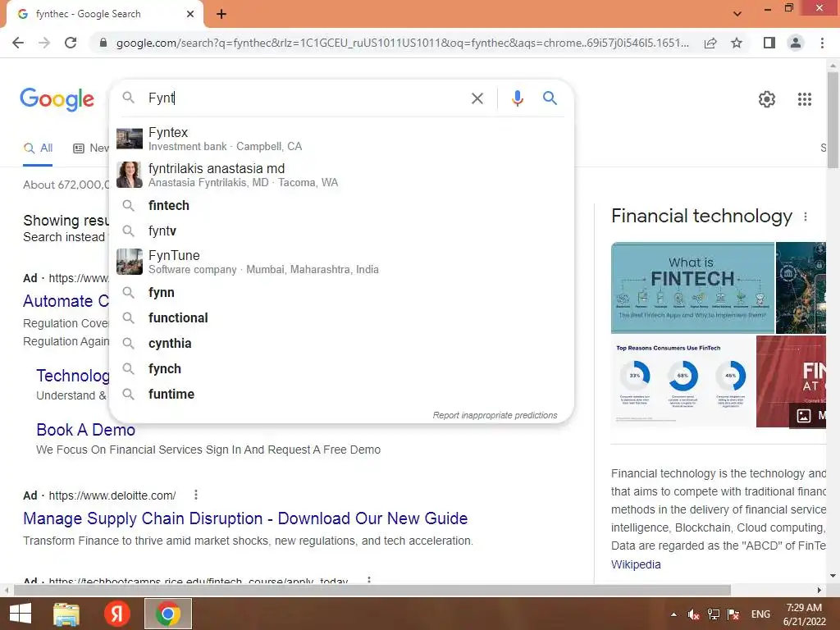Select the Fyntex investment bank suggestion

pos(341,139)
